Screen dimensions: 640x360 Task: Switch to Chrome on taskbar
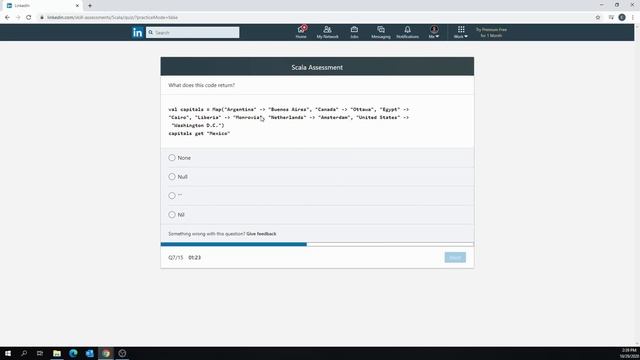pos(106,353)
